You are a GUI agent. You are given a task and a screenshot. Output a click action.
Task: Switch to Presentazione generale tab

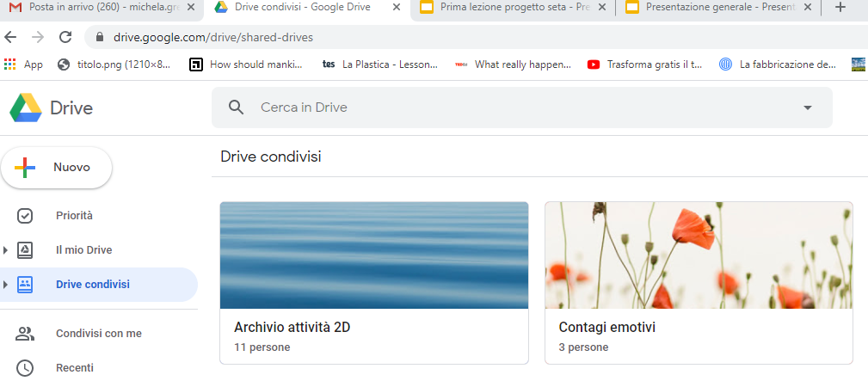(x=717, y=8)
